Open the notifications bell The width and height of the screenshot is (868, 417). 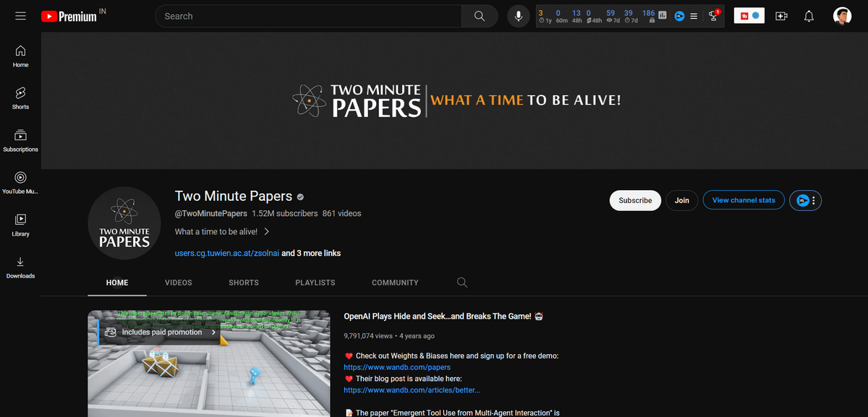[809, 16]
